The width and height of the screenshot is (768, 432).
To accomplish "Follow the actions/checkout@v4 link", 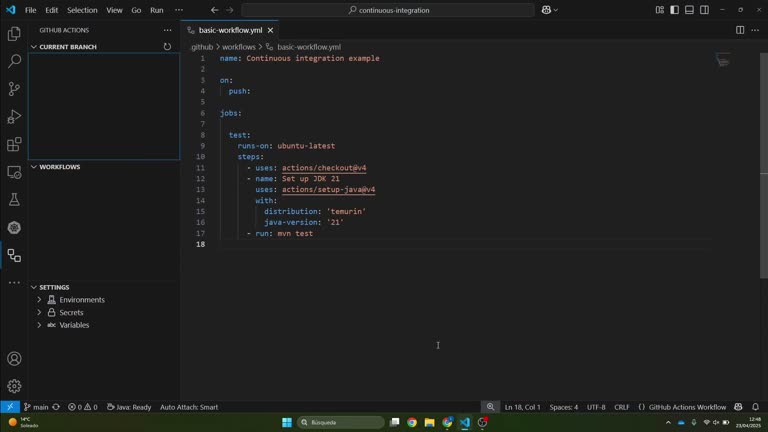I will (x=324, y=168).
